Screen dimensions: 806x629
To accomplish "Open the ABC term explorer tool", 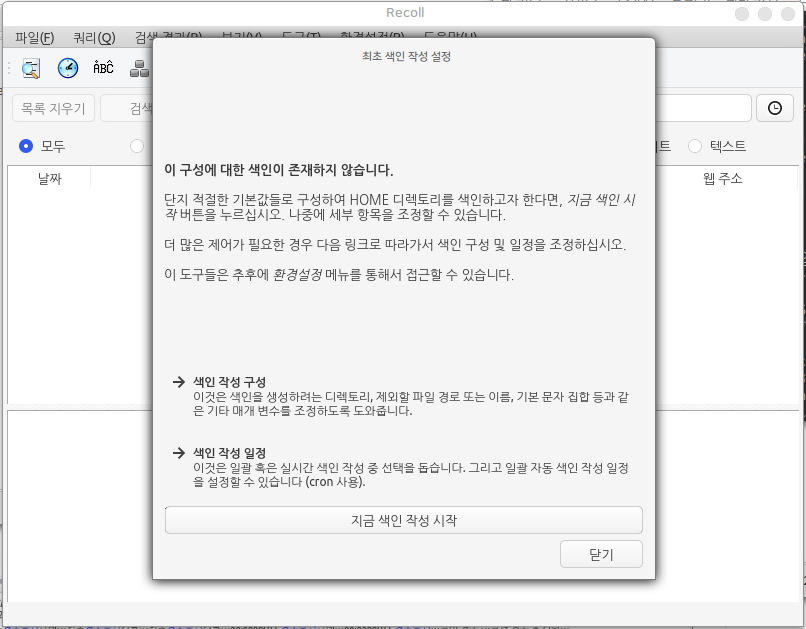I will coord(103,68).
